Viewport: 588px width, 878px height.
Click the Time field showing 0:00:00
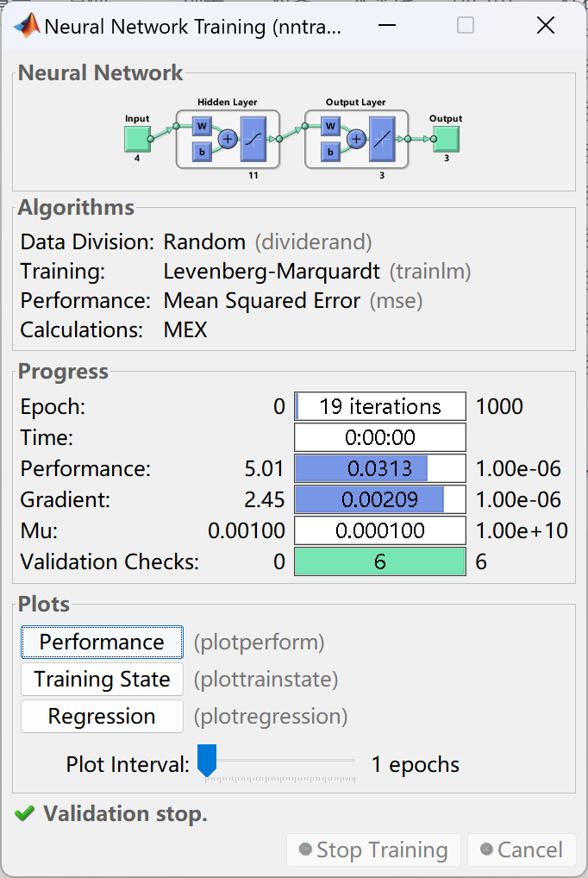380,436
